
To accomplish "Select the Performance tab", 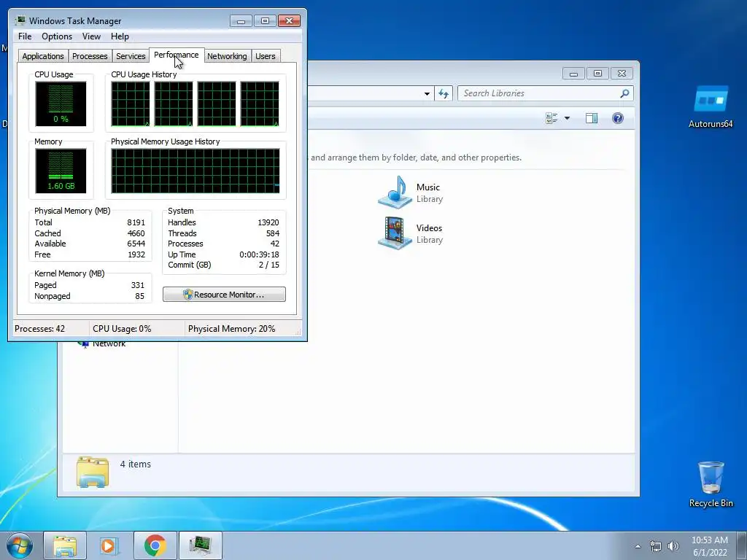I will pyautogui.click(x=177, y=55).
